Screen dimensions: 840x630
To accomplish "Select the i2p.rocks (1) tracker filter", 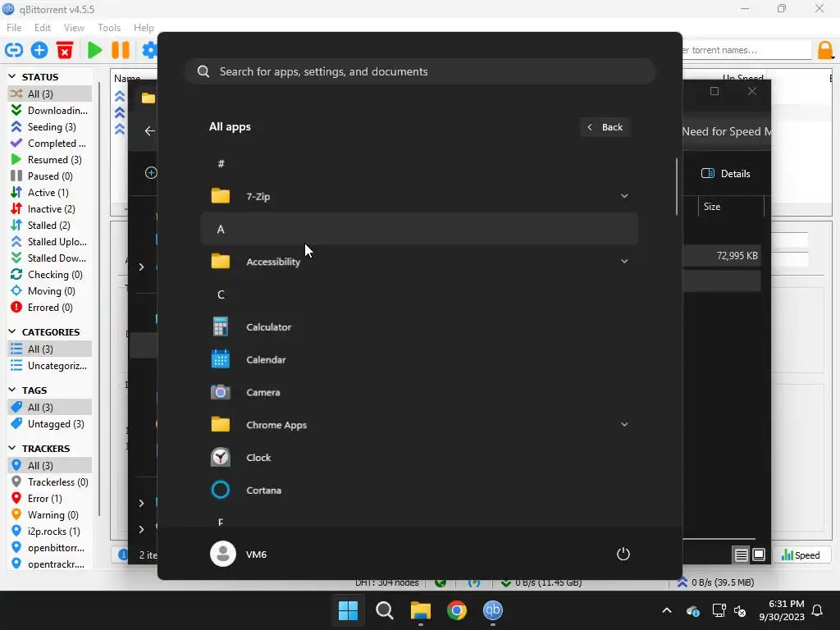I will point(50,532).
